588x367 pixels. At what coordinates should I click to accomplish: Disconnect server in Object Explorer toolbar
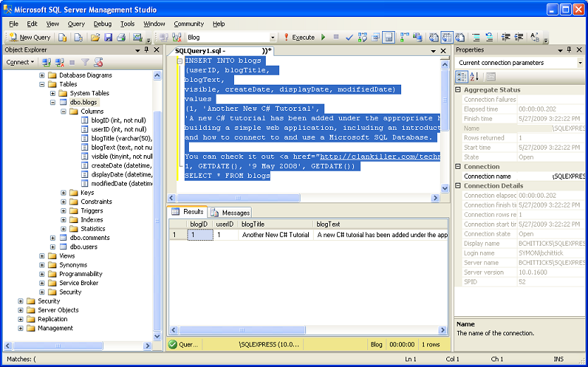point(60,62)
